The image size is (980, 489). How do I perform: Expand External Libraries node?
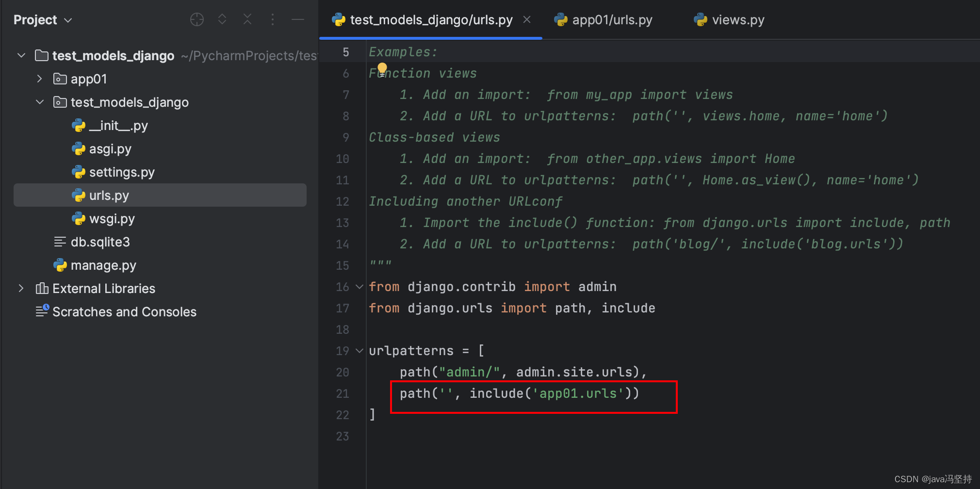pyautogui.click(x=21, y=288)
